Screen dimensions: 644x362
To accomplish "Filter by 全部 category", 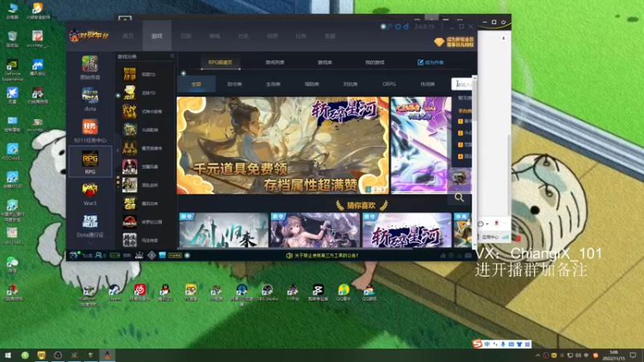I will point(196,84).
